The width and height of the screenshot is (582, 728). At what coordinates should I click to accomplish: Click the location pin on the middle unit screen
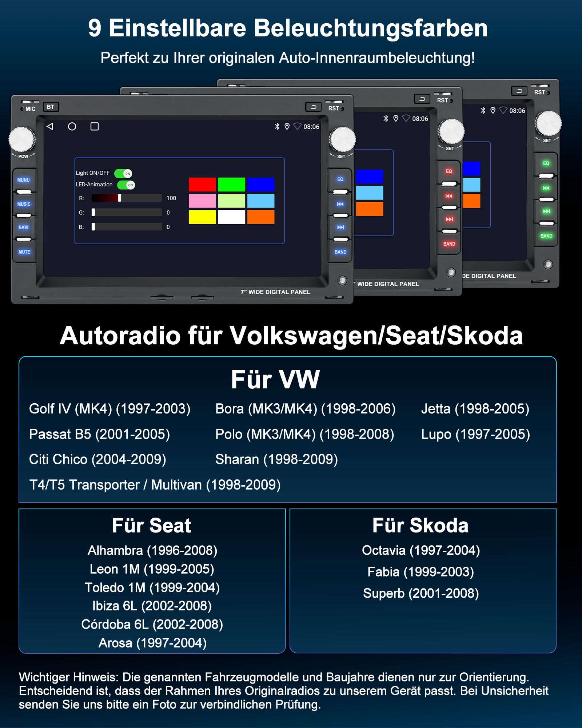396,118
